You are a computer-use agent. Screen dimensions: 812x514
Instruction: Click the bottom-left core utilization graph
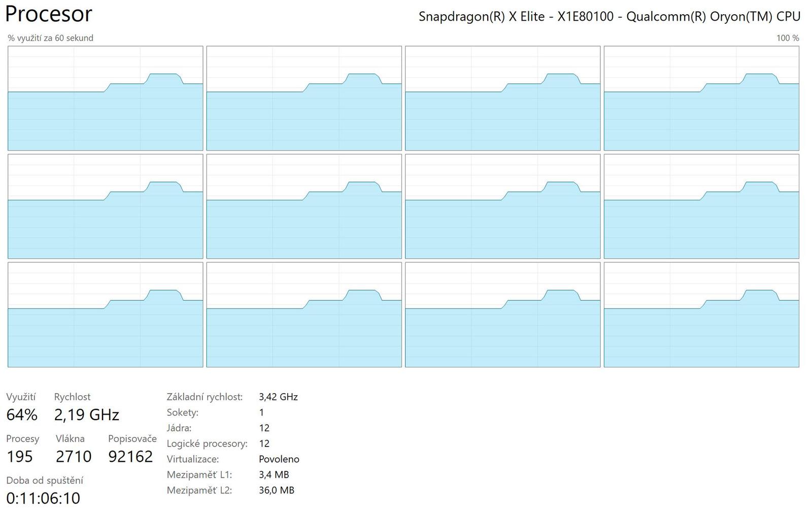[105, 315]
